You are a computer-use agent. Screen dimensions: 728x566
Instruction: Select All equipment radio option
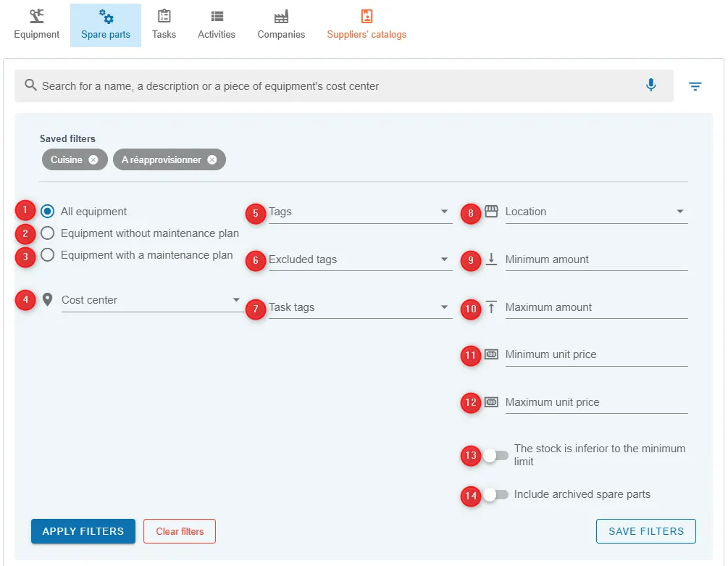(x=47, y=212)
